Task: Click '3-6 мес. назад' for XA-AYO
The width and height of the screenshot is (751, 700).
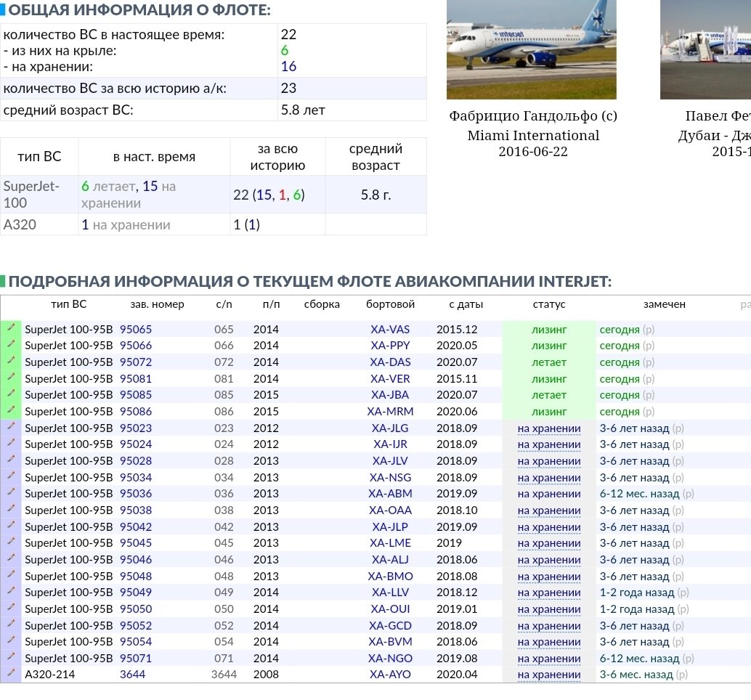Action: pos(636,675)
